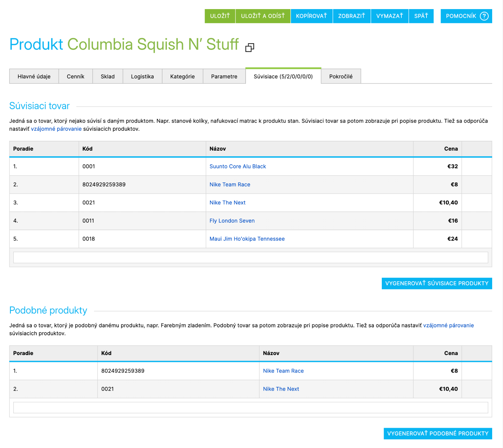503x448 pixels.
Task: Open Nike The Next in the Podobné produkty table
Action: (x=281, y=389)
